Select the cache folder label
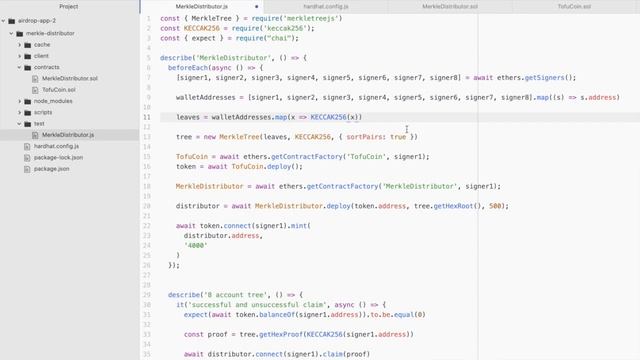This screenshot has width=640, height=360. (x=42, y=45)
